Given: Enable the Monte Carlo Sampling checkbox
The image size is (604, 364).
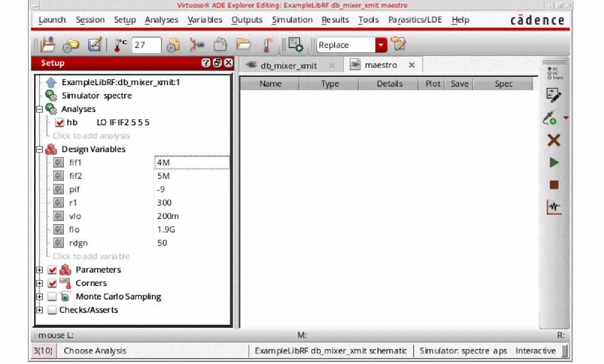Looking at the screenshot, I should tap(52, 297).
